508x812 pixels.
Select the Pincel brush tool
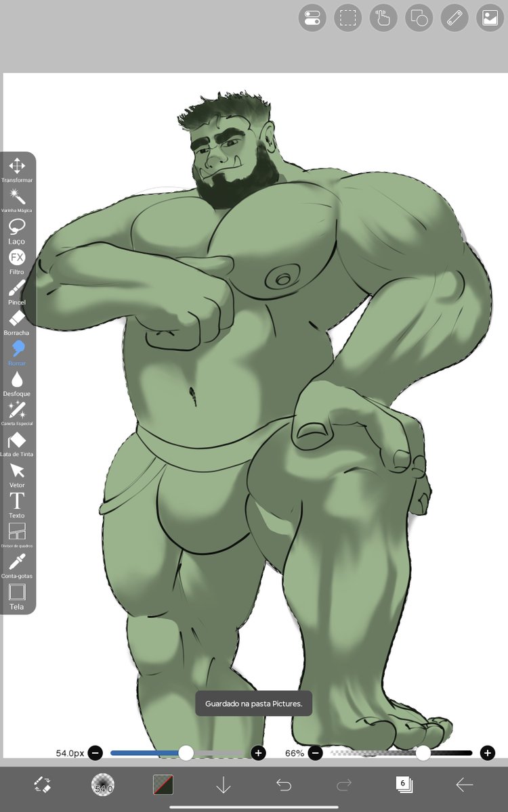coord(17,292)
